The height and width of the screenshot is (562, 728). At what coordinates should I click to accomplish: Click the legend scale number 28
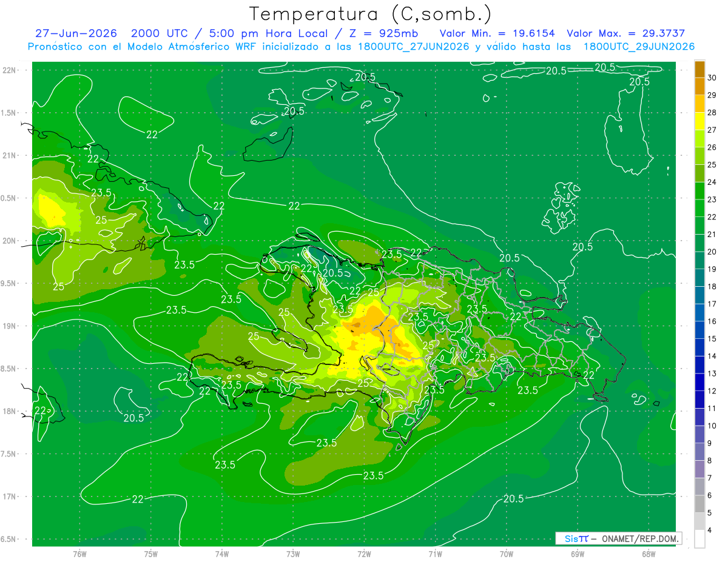(712, 113)
